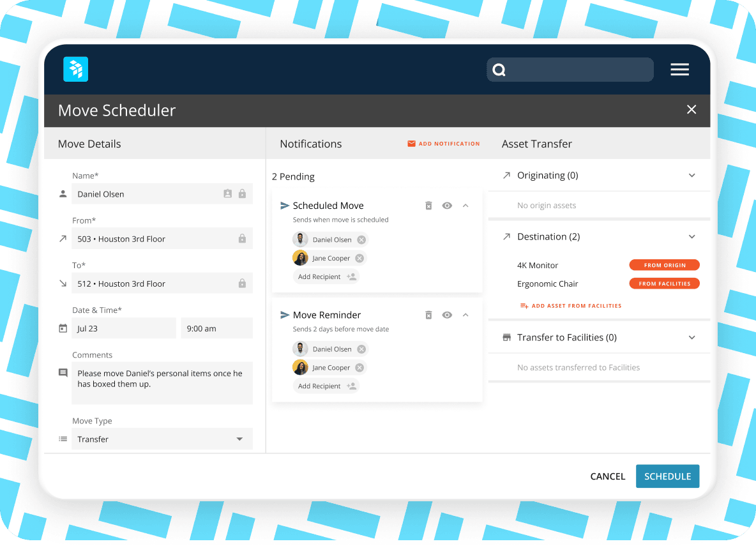
Task: Click the delete icon on Move Reminder notification
Action: pyautogui.click(x=428, y=315)
